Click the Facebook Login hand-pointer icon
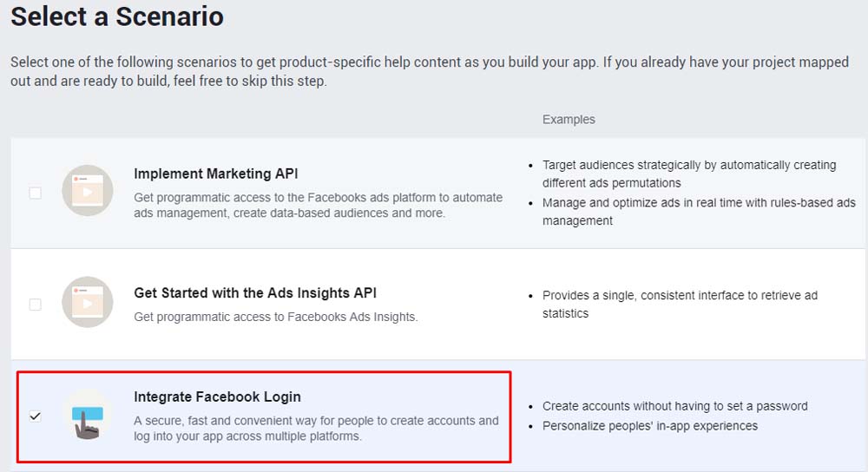The width and height of the screenshot is (868, 472). (x=88, y=415)
